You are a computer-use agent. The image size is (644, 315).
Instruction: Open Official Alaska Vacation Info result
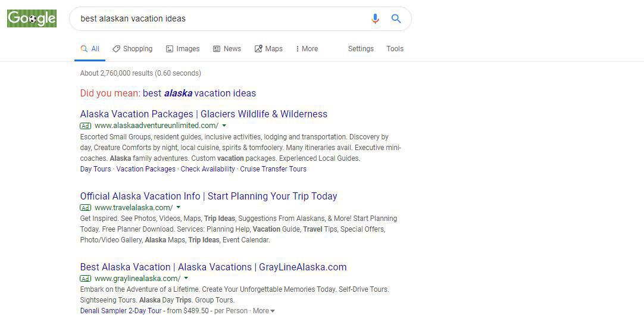click(209, 196)
